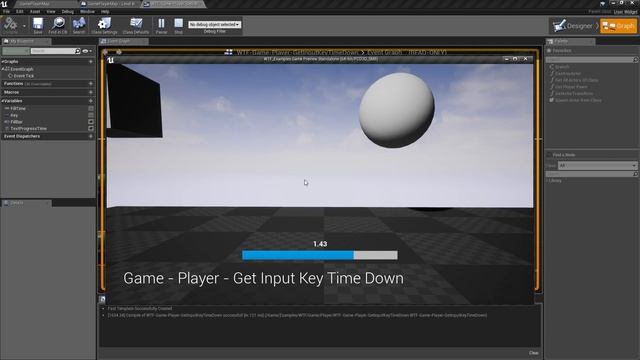Viewport: 640px width, 360px height.
Task: Open the Asset menu
Action: [x=35, y=11]
